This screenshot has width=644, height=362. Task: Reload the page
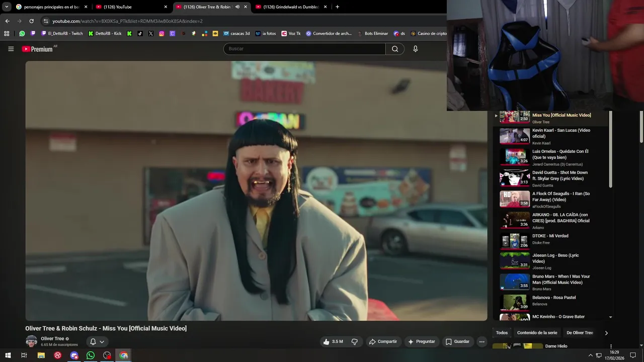[x=31, y=21]
